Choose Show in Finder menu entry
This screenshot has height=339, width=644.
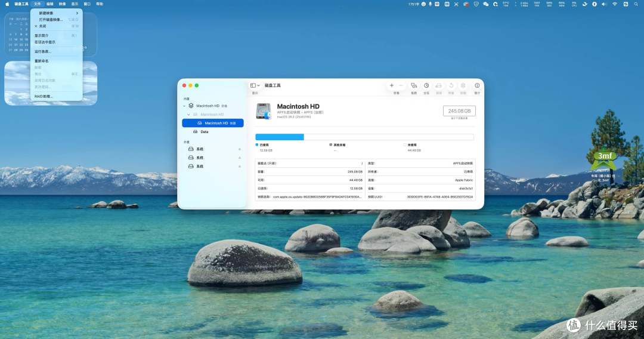click(x=56, y=42)
